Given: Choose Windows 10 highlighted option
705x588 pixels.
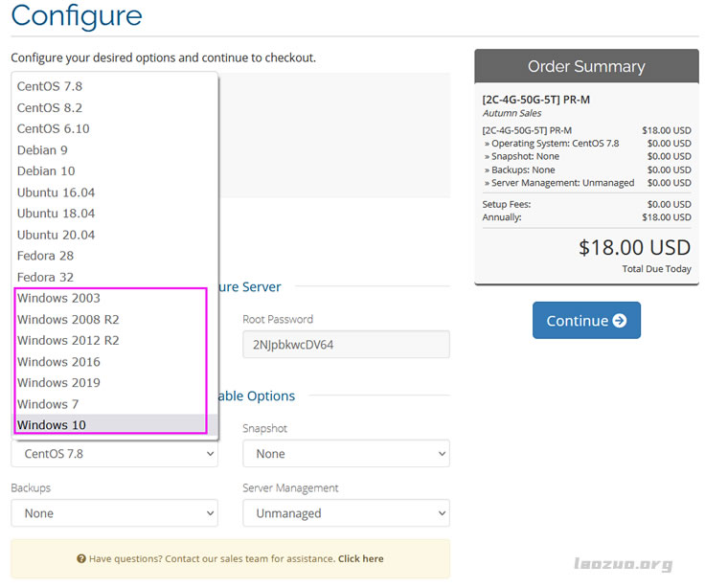Looking at the screenshot, I should (52, 424).
